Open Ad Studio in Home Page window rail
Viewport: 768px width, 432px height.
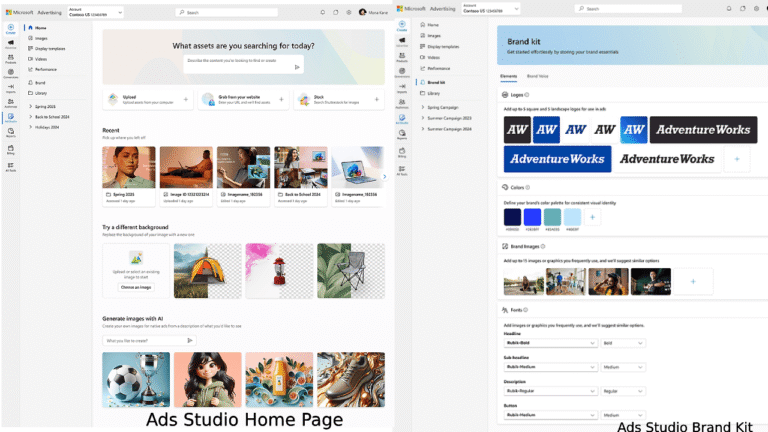(10, 118)
